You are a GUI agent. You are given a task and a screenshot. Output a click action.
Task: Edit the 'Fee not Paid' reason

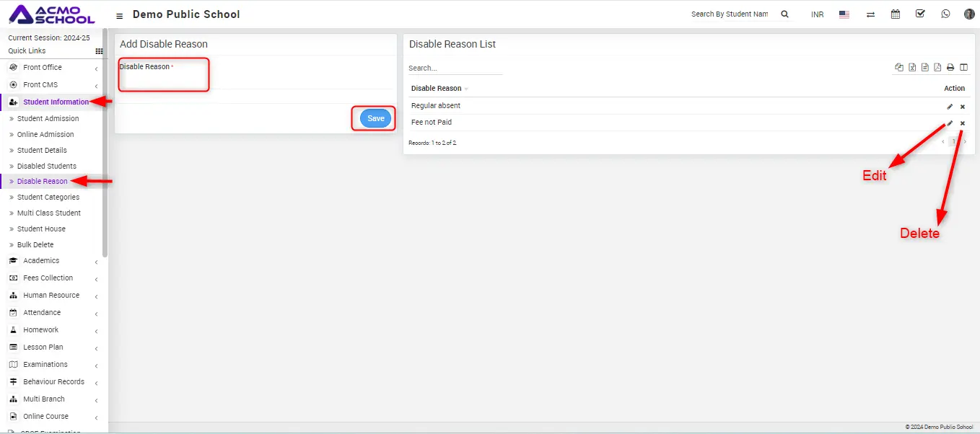point(950,123)
